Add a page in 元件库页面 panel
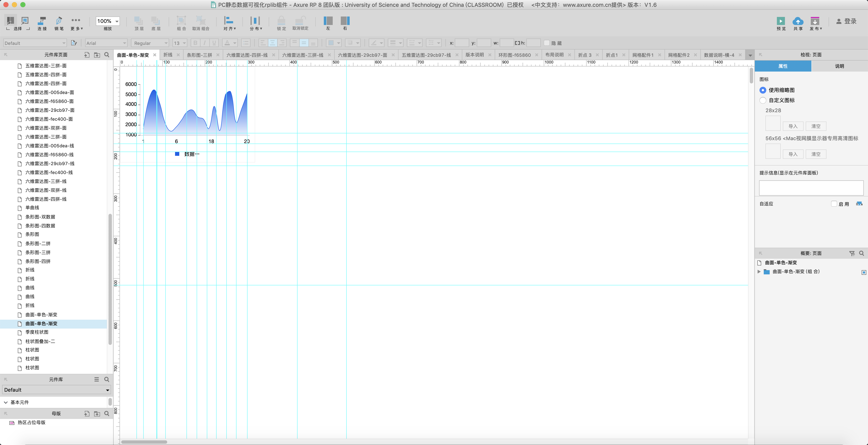This screenshot has height=445, width=868. point(87,55)
